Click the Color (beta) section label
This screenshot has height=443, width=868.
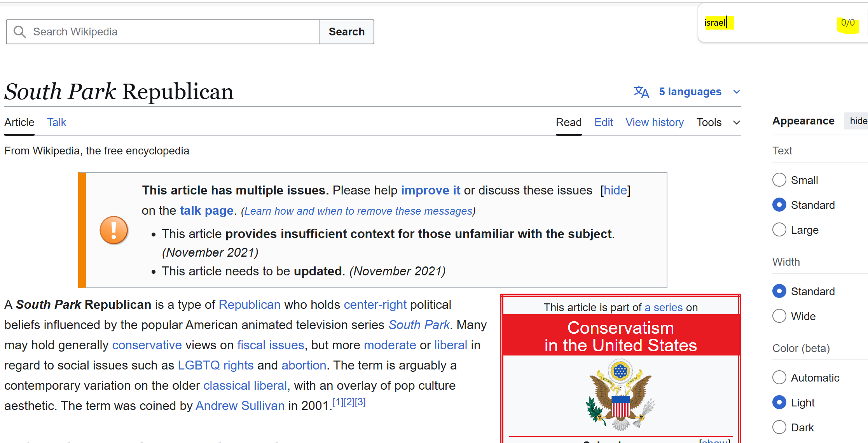[x=801, y=348]
